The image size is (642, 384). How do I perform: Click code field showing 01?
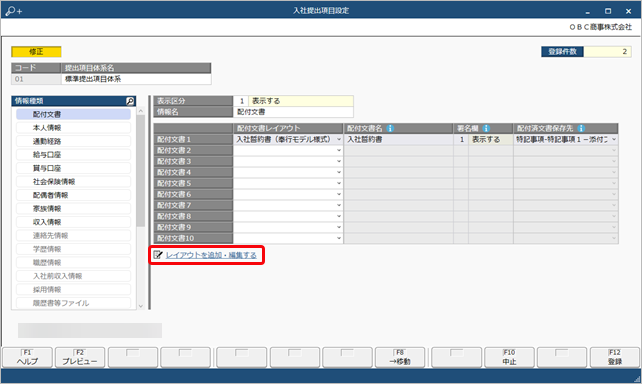pyautogui.click(x=36, y=79)
